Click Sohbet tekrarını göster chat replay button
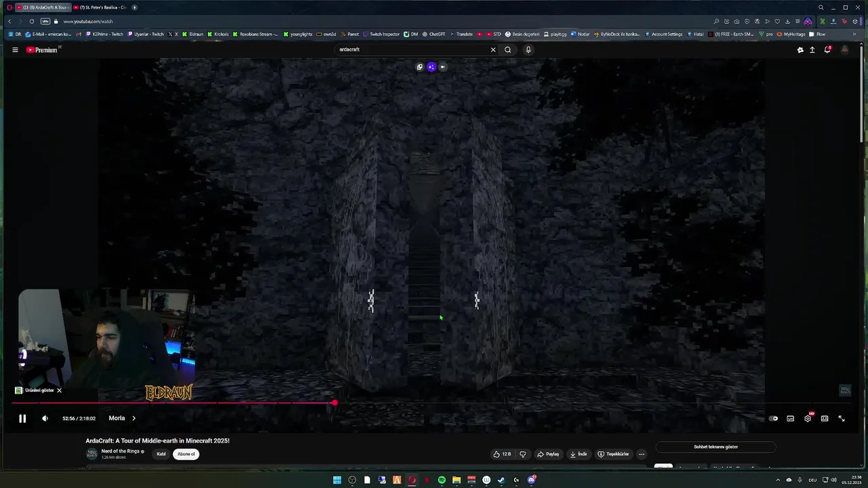 (715, 447)
